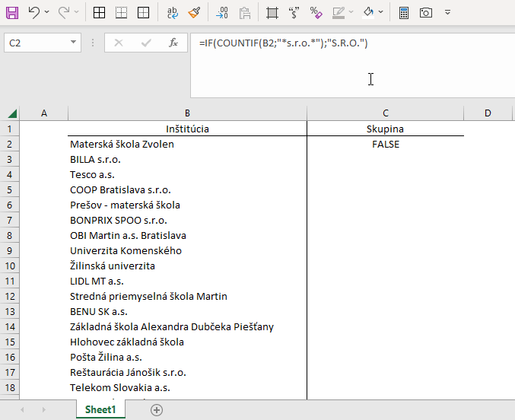Click the quoted dollar sign icon
The height and width of the screenshot is (420, 515).
click(294, 13)
